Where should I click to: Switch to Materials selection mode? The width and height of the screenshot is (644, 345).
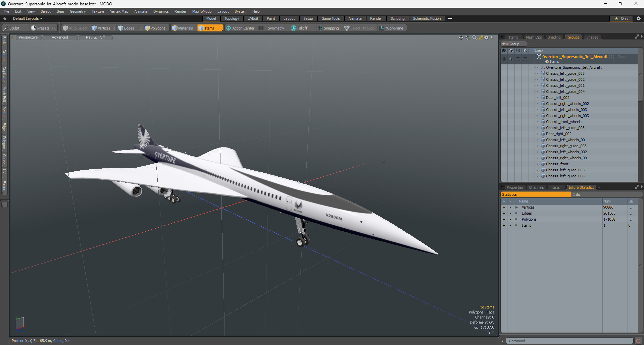tap(183, 28)
